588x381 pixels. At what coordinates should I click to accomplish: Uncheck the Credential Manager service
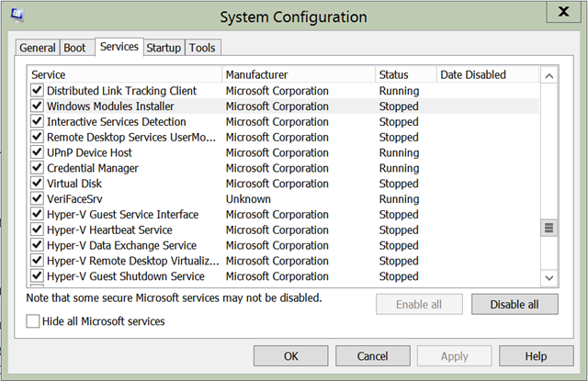pyautogui.click(x=37, y=167)
